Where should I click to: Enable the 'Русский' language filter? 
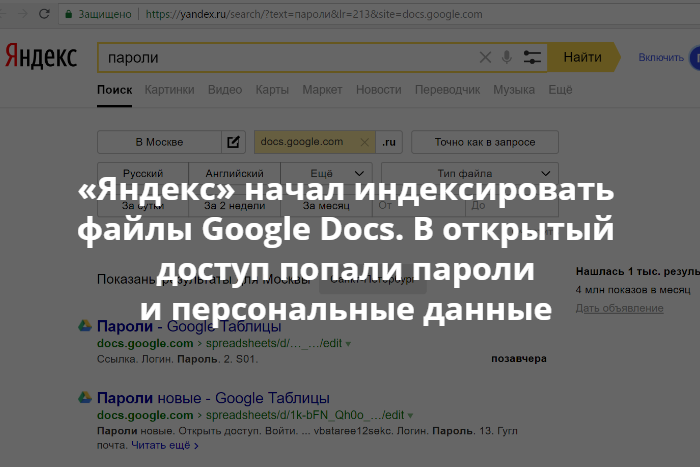pos(142,173)
